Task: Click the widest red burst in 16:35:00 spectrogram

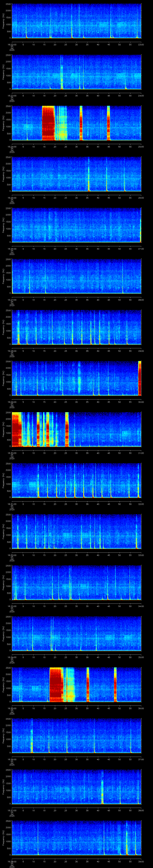Action: click(56, 685)
